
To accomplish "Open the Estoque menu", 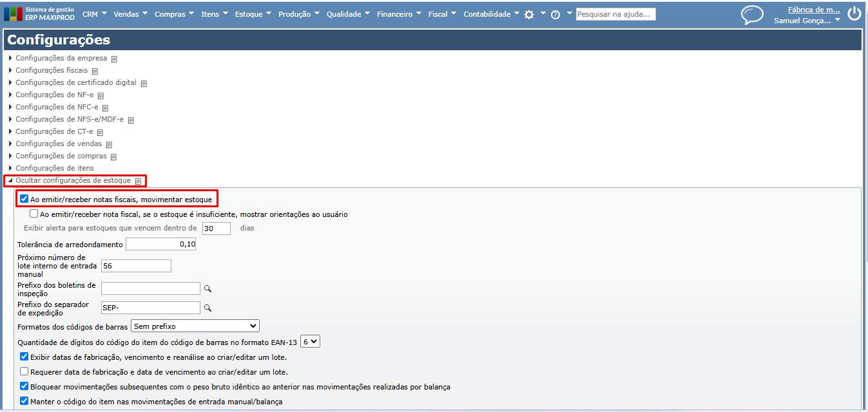I will pos(253,14).
